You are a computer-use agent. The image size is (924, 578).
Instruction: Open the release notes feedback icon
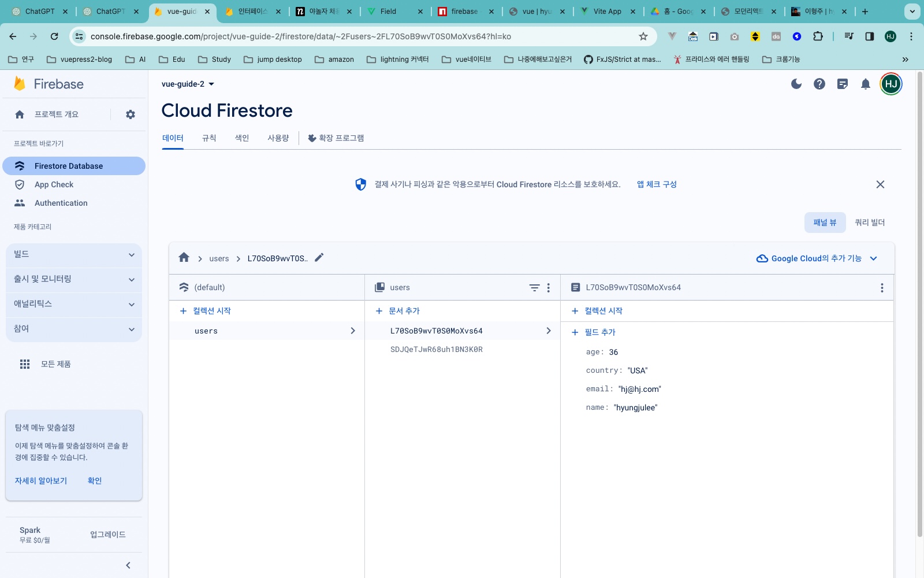click(843, 84)
